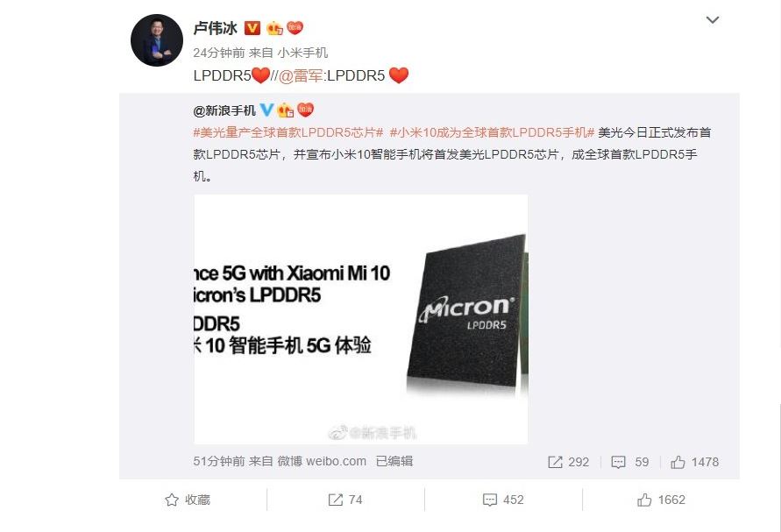Open hashtag #美光量产全球首款LPDDR5芯片#
Image resolution: width=781 pixels, height=532 pixels.
tap(288, 132)
